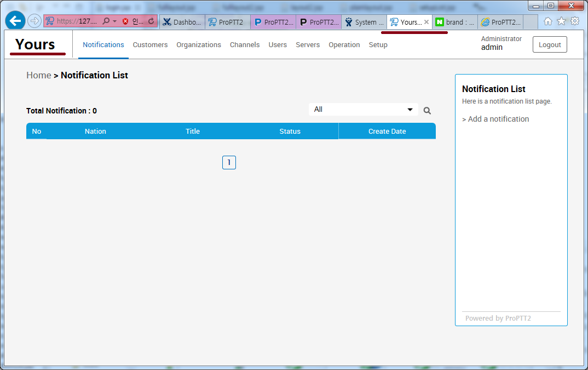Click the red certificate error icon

pos(125,21)
